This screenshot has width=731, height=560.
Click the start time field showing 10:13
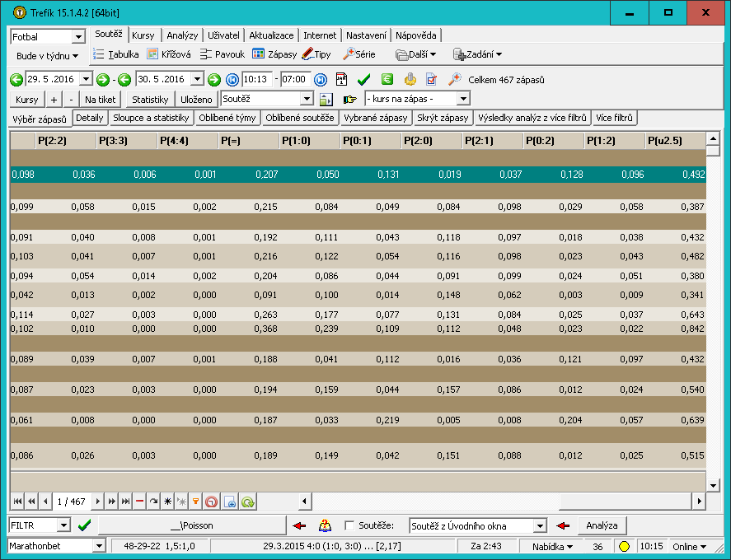point(257,80)
